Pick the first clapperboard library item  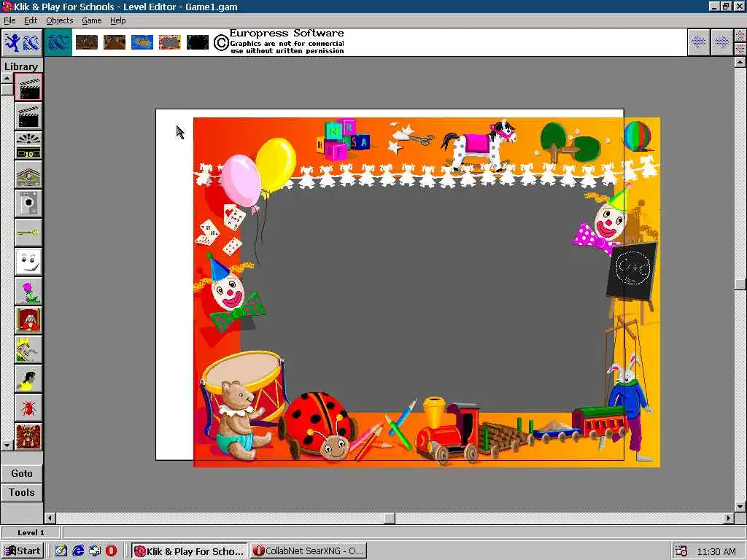pyautogui.click(x=28, y=87)
